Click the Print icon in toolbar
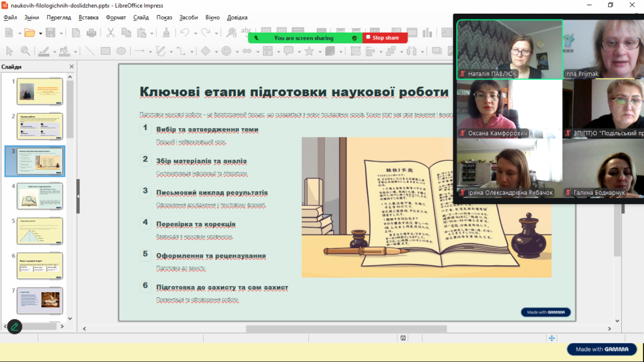 pos(92,33)
